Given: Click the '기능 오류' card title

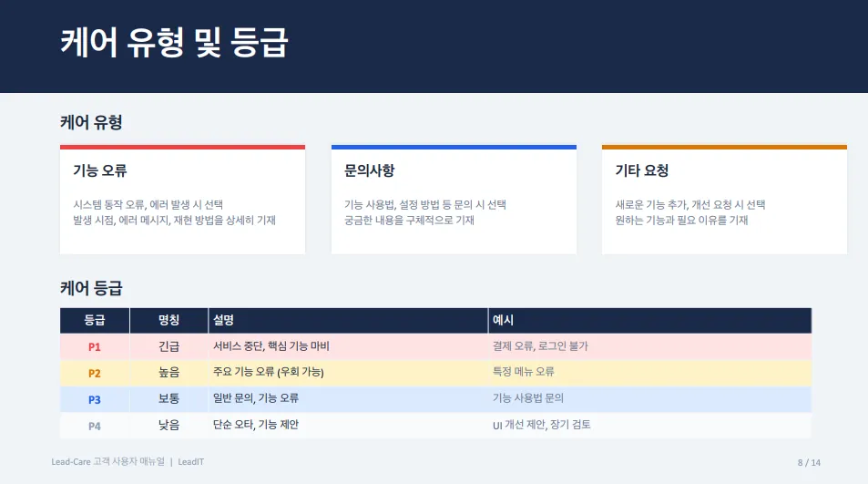Looking at the screenshot, I should tap(100, 170).
